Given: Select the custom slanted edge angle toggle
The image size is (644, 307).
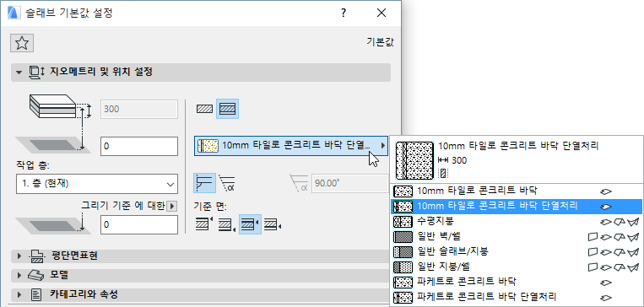Looking at the screenshot, I should coord(226,184).
